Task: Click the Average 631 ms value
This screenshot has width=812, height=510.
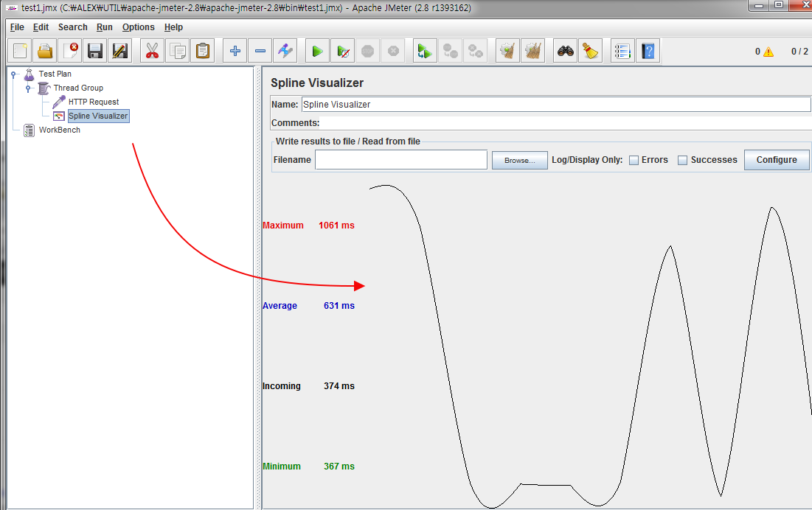Action: click(x=339, y=306)
